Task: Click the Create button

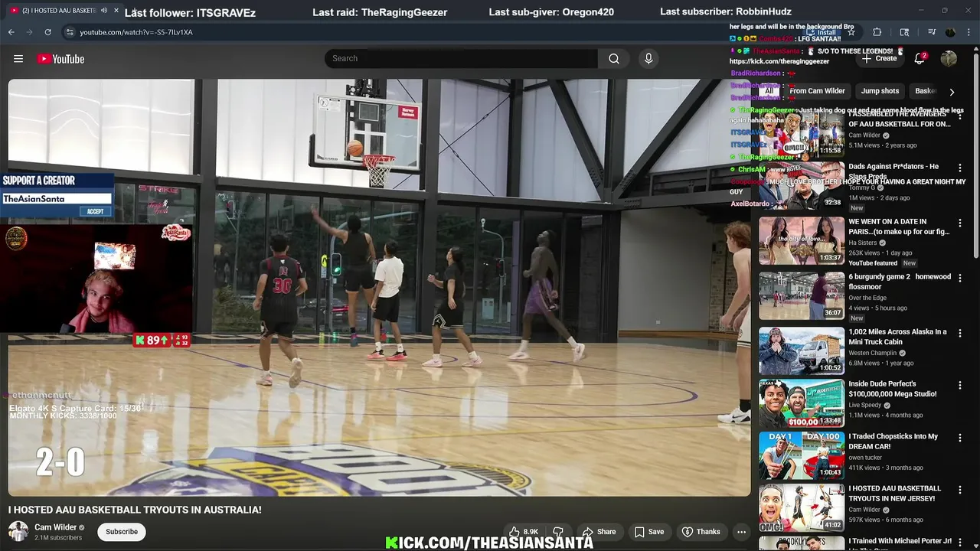Action: [x=880, y=59]
